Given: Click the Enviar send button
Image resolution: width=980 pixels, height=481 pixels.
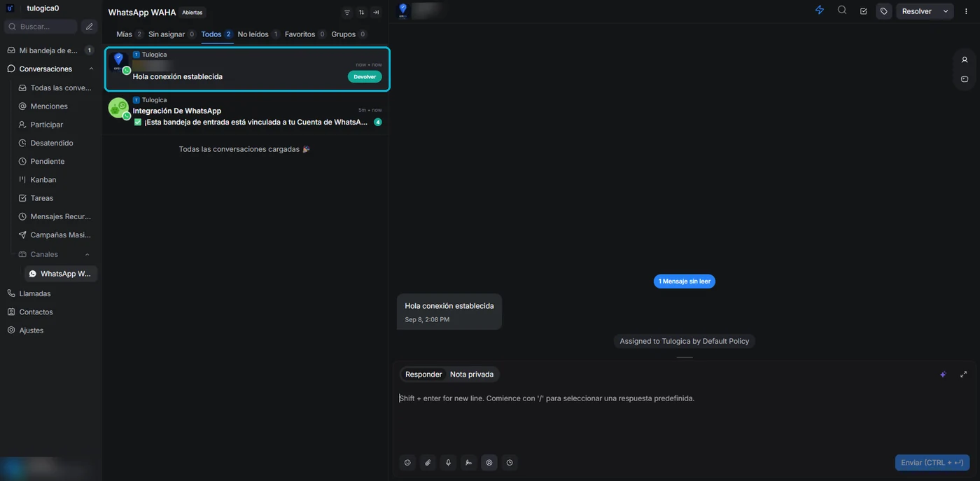Looking at the screenshot, I should pos(932,463).
